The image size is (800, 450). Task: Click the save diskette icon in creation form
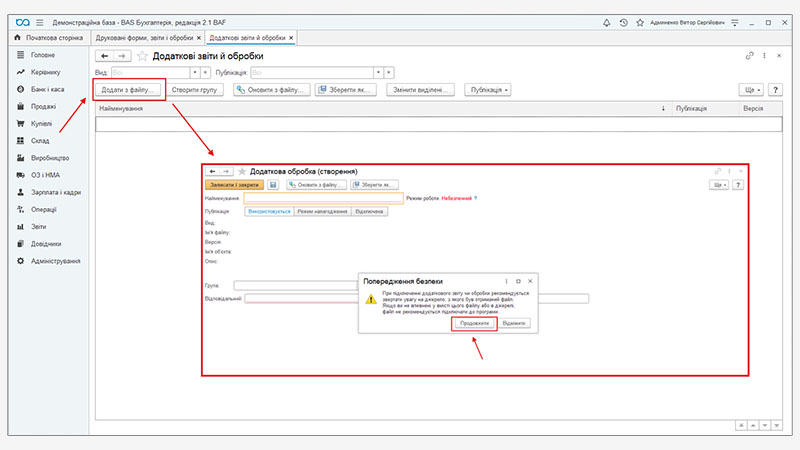(273, 185)
